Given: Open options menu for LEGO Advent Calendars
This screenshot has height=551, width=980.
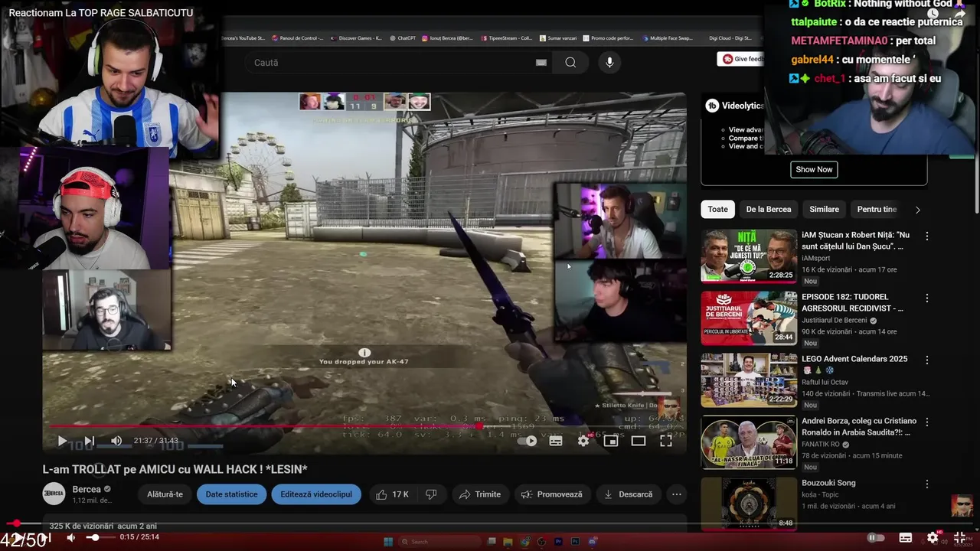Looking at the screenshot, I should tap(927, 360).
